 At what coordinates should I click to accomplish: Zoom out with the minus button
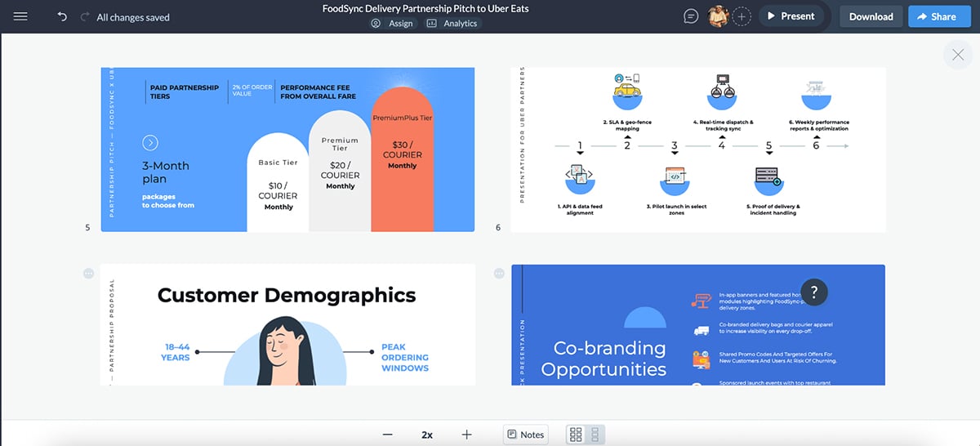pyautogui.click(x=388, y=435)
